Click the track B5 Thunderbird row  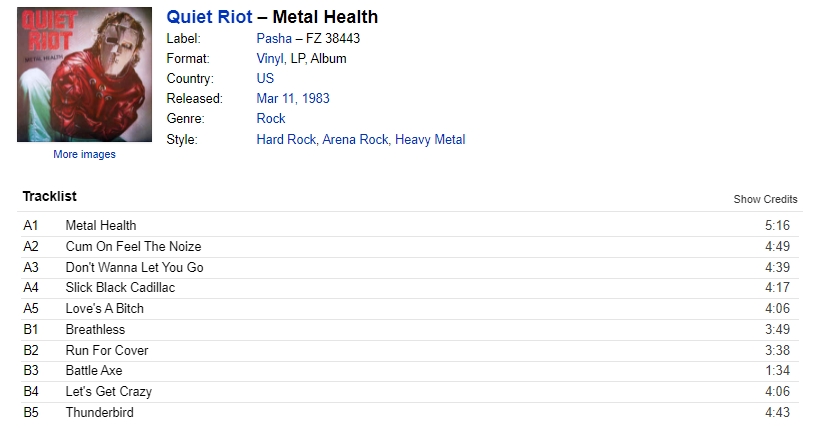coord(410,412)
